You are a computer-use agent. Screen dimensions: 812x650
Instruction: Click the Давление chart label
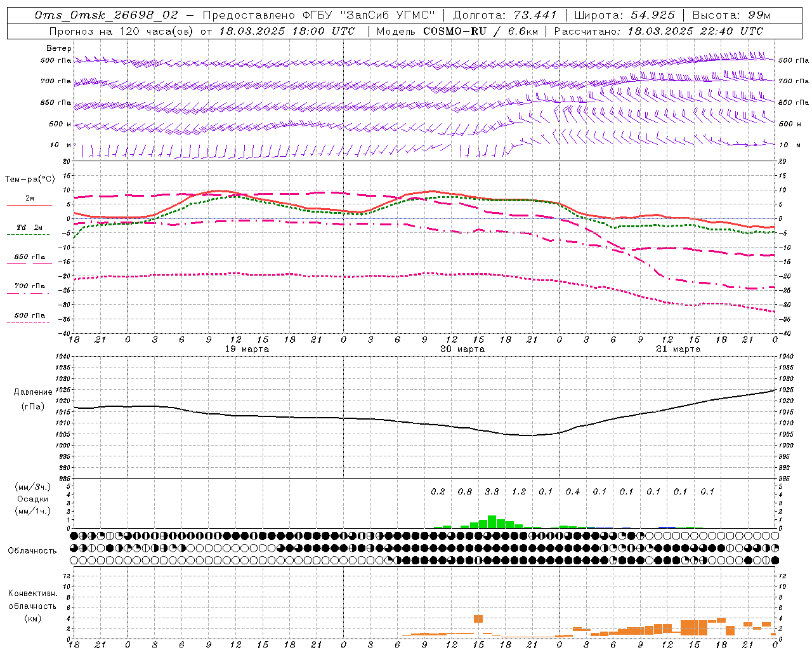click(33, 392)
